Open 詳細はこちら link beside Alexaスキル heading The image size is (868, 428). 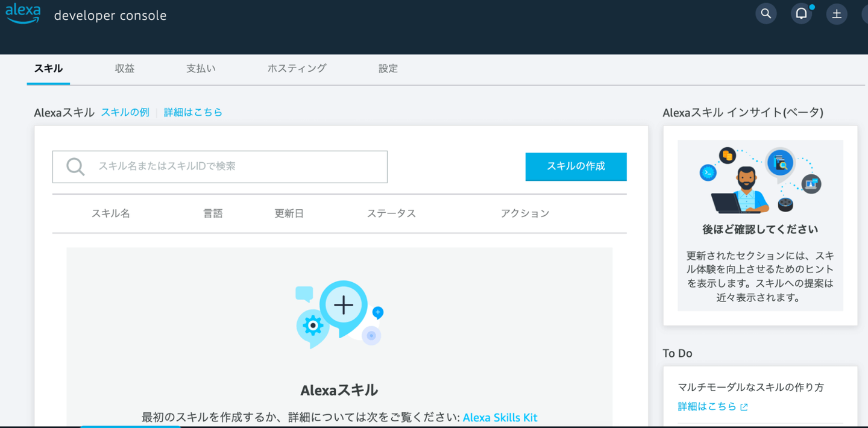[x=193, y=112]
